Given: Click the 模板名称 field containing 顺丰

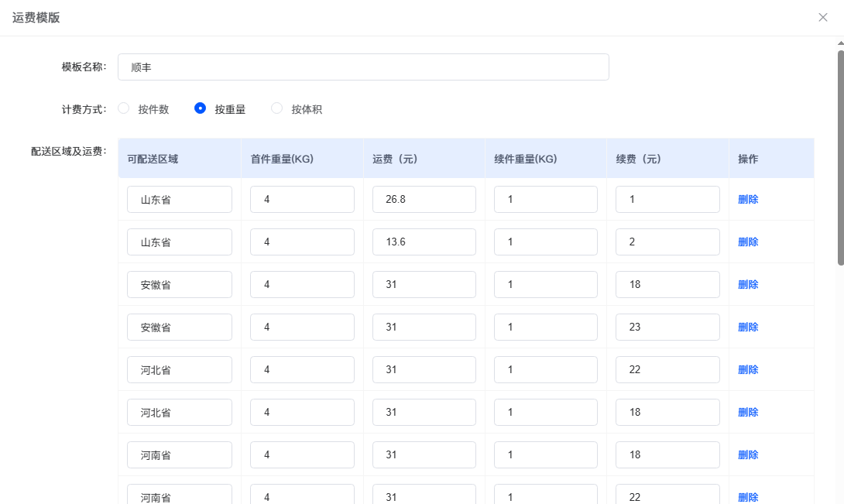Looking at the screenshot, I should coord(364,67).
